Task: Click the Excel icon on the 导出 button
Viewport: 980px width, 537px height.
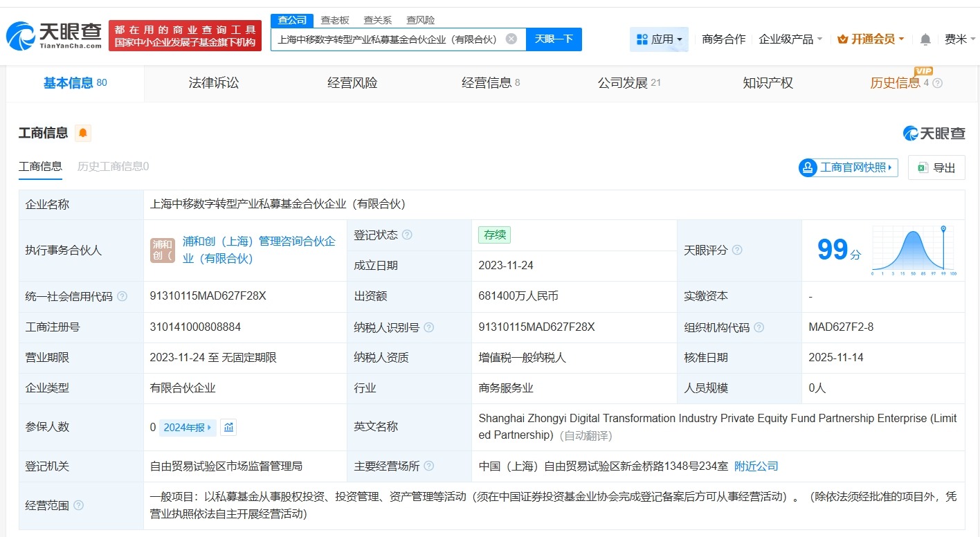Action: tap(921, 167)
